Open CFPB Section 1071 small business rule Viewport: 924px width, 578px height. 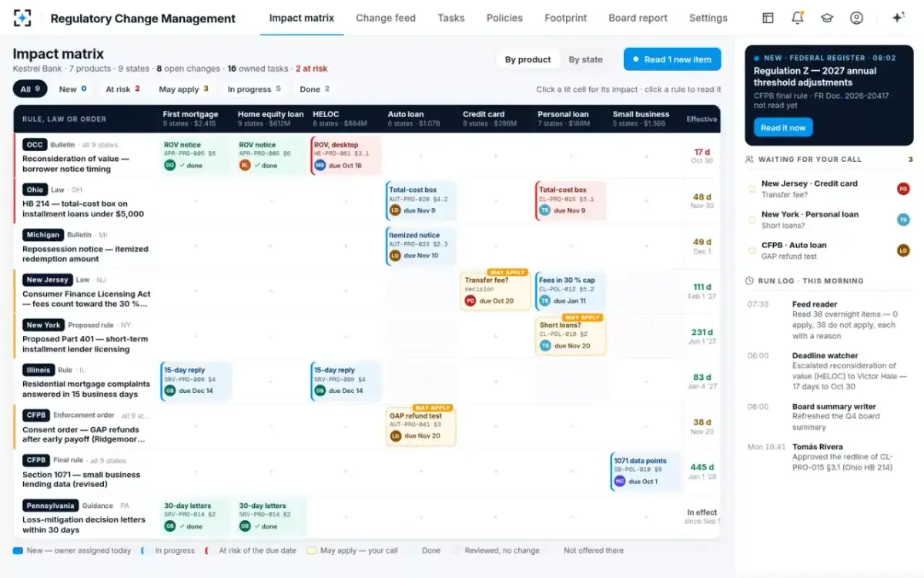click(x=85, y=472)
